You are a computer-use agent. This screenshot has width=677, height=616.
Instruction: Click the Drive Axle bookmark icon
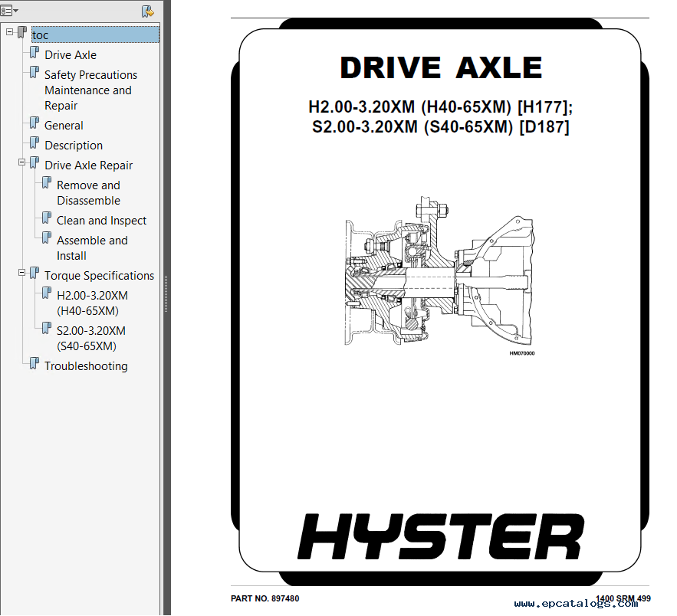[x=34, y=53]
